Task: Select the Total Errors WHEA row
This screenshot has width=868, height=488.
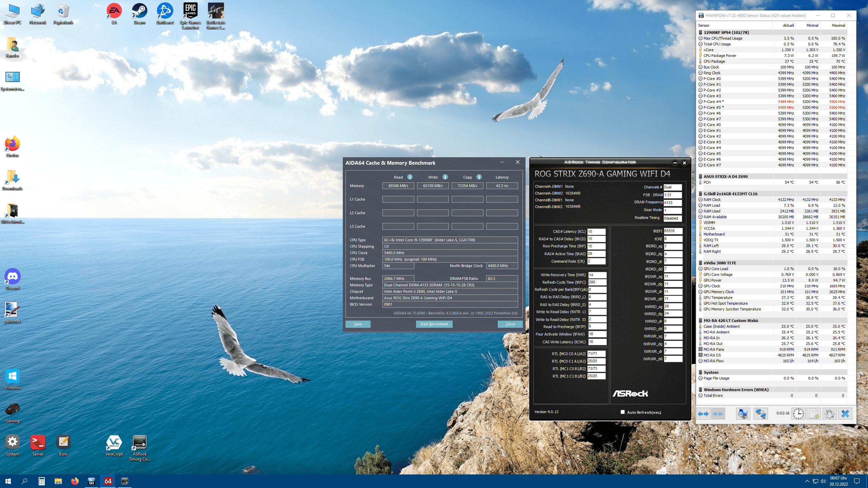Action: [772, 395]
